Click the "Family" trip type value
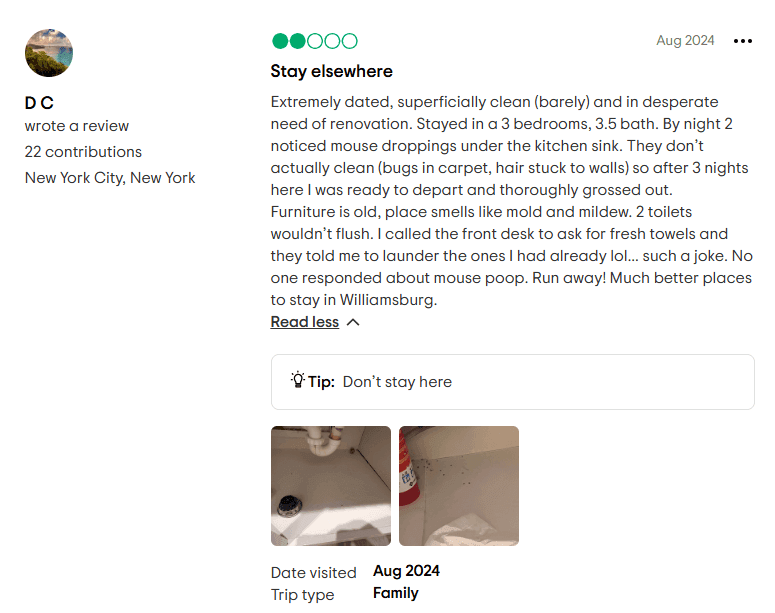The height and width of the screenshot is (613, 775). (x=395, y=593)
